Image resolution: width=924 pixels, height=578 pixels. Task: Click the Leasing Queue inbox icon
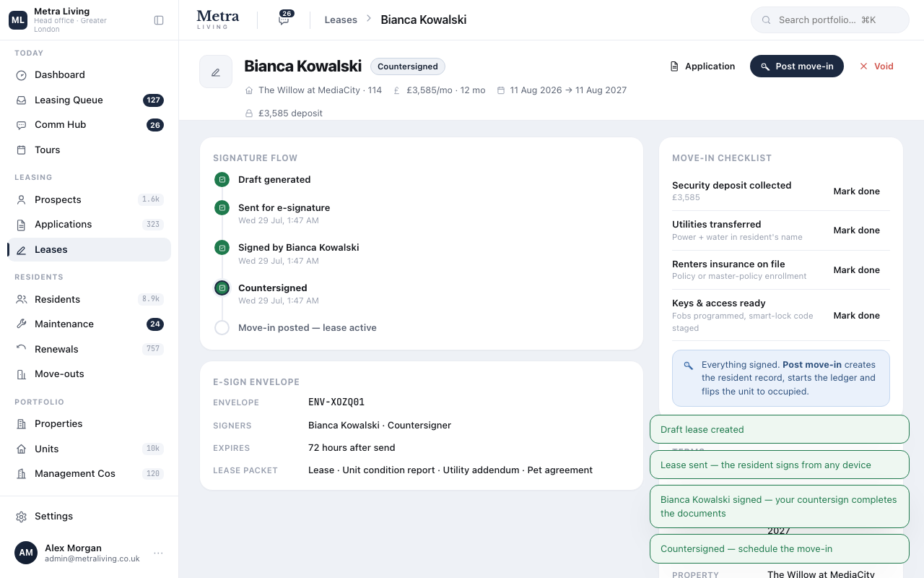22,100
